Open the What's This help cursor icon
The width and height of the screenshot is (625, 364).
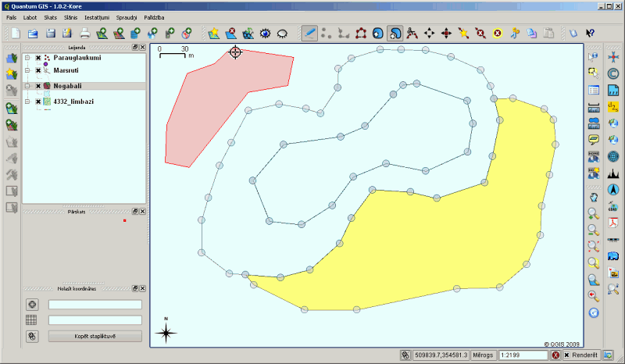(591, 34)
